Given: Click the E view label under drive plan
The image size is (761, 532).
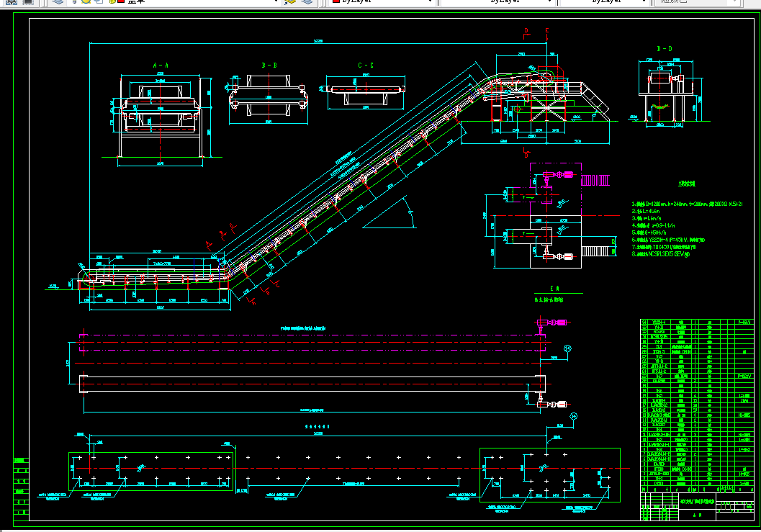Looking at the screenshot, I should (554, 289).
